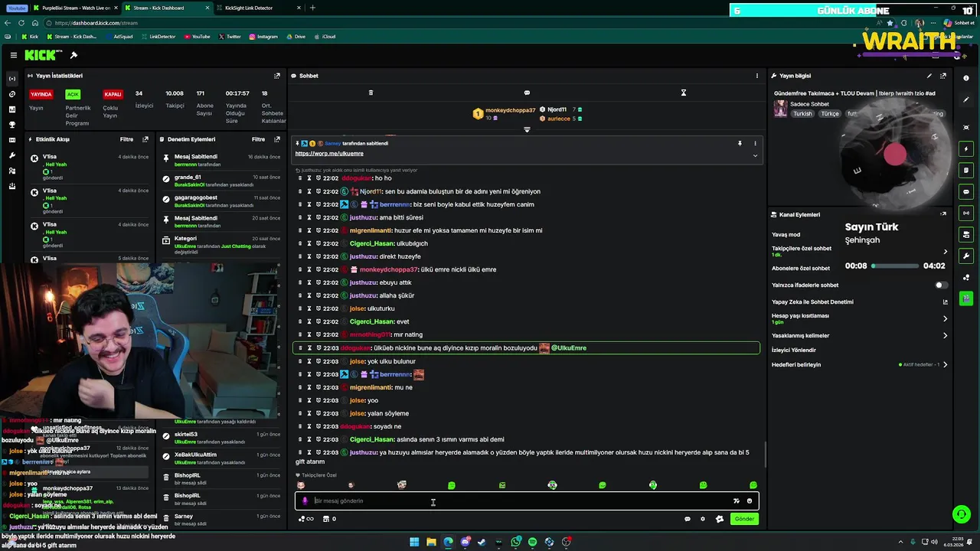This screenshot has height=551, width=980.
Task: Open pinned message three-dot options
Action: (755, 143)
